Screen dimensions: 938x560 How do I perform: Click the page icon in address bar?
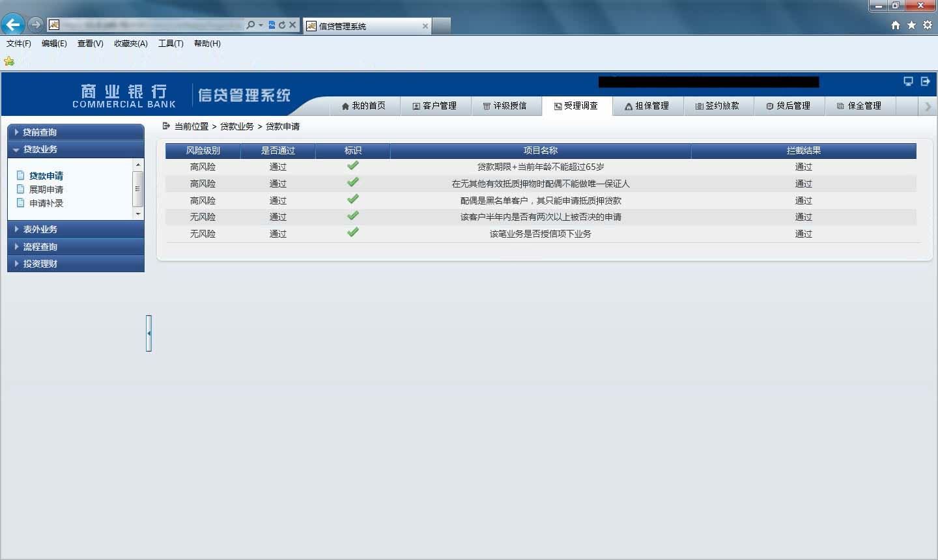click(54, 25)
